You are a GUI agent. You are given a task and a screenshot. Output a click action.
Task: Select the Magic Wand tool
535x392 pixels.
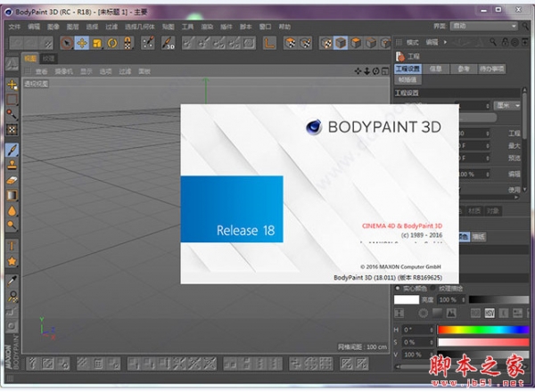[x=12, y=114]
